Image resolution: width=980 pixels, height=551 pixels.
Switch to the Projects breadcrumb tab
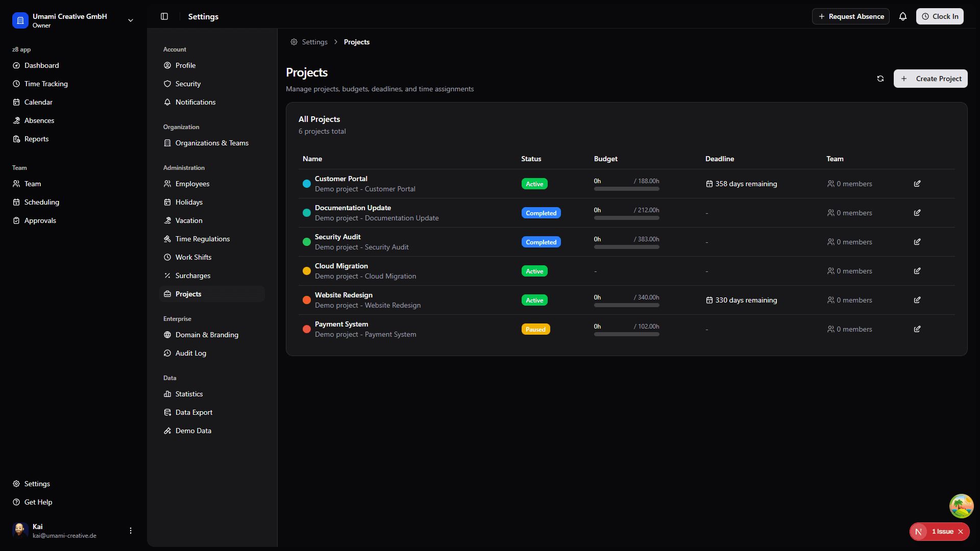click(x=356, y=42)
